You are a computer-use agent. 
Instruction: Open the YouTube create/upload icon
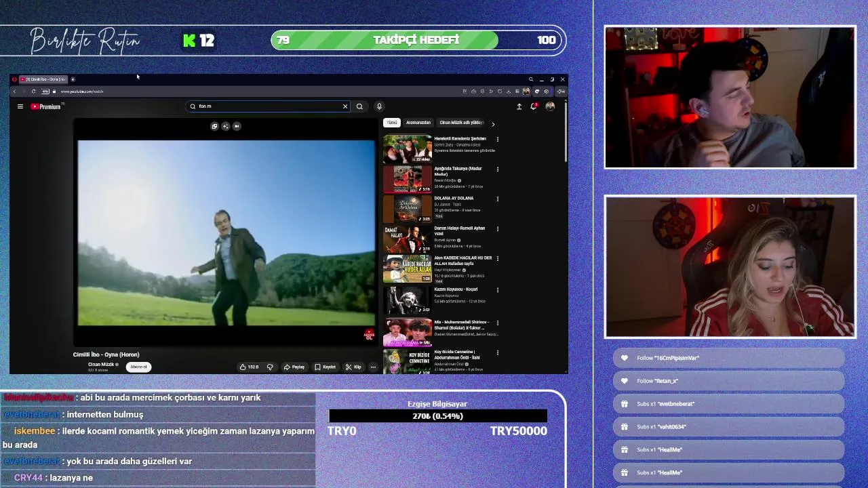click(519, 106)
